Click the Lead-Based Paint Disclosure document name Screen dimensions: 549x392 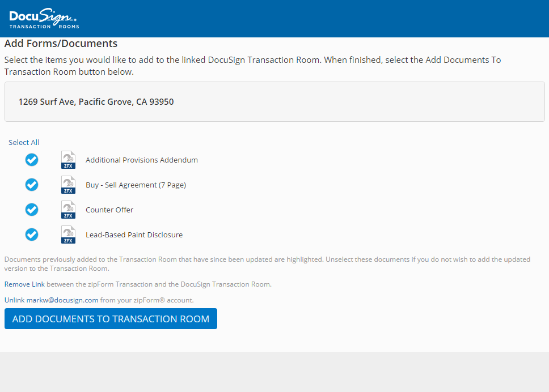[x=134, y=235]
